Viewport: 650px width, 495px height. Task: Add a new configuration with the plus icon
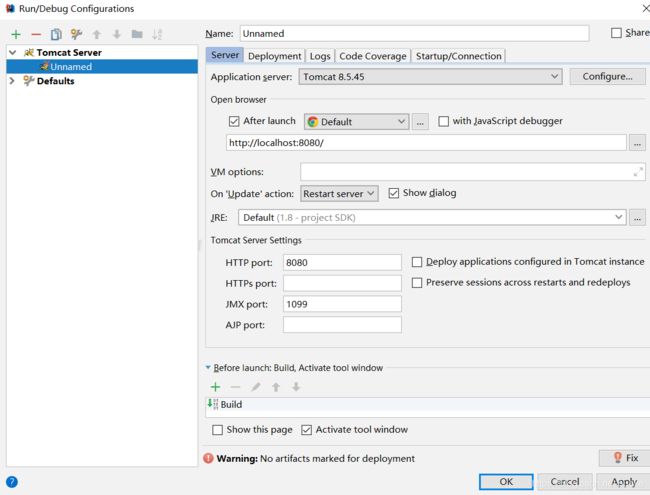[16, 34]
